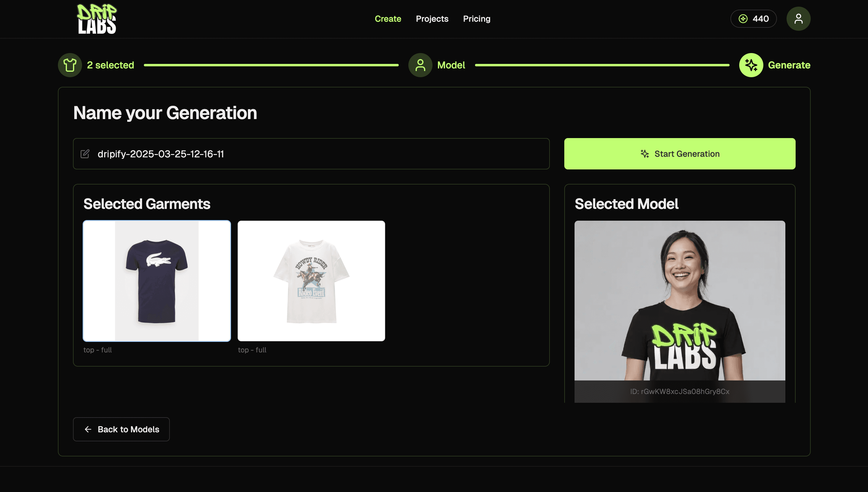Select the navy crocodile t-shirt thumbnail

tap(157, 281)
